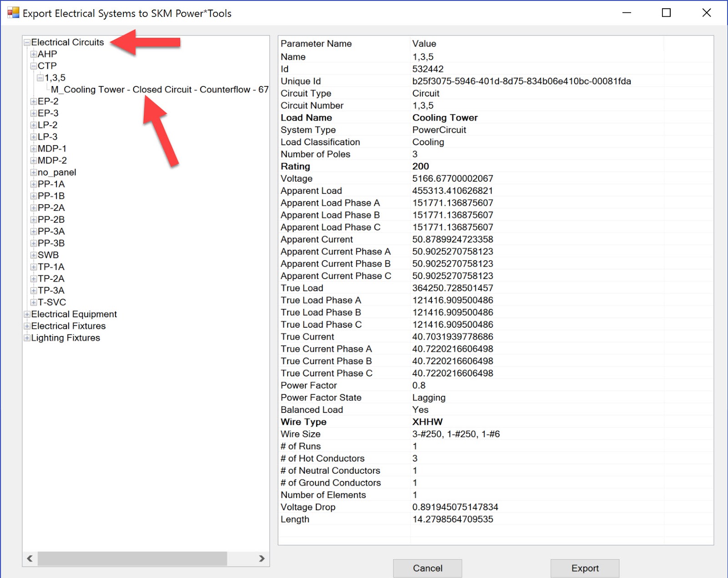Expand the SWB panel node

33,255
